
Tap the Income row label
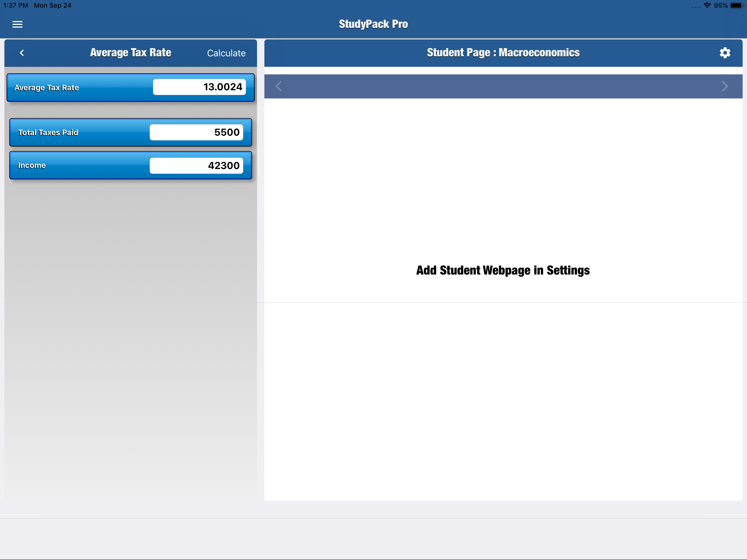pyautogui.click(x=32, y=165)
